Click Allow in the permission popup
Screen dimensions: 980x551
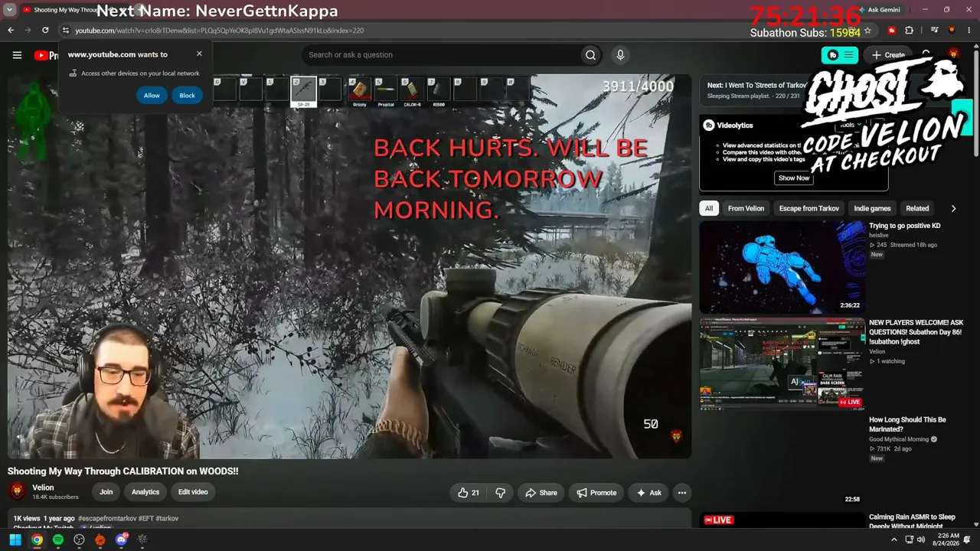152,96
